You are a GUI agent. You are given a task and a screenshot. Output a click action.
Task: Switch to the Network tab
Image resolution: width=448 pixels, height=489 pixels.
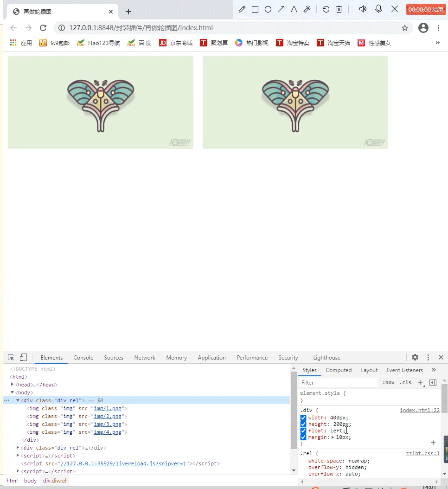pos(145,358)
